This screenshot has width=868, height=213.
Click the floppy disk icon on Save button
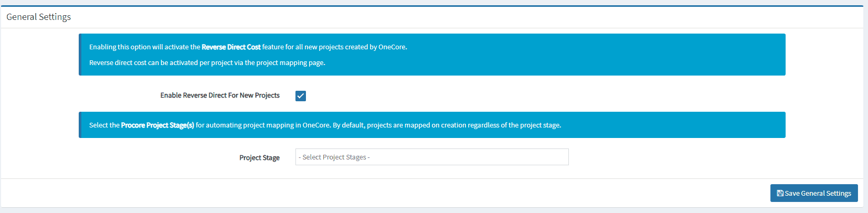tap(780, 193)
